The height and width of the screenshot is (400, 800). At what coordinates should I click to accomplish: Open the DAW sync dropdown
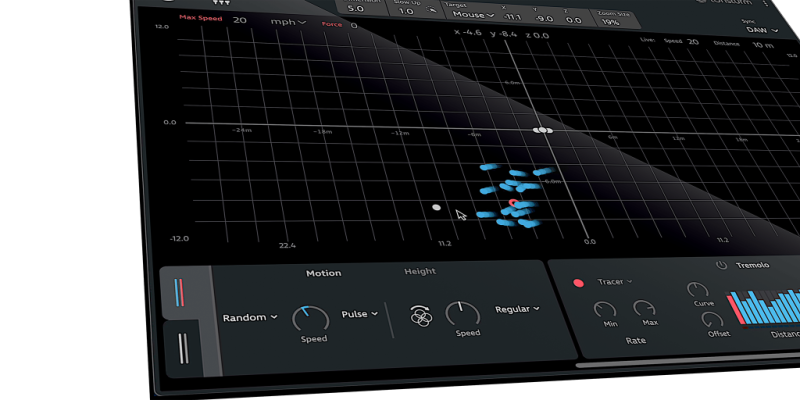(762, 30)
